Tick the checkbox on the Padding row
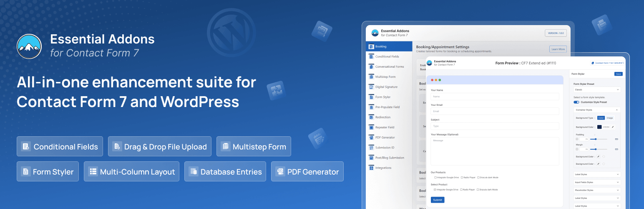The width and height of the screenshot is (644, 209). [x=577, y=139]
